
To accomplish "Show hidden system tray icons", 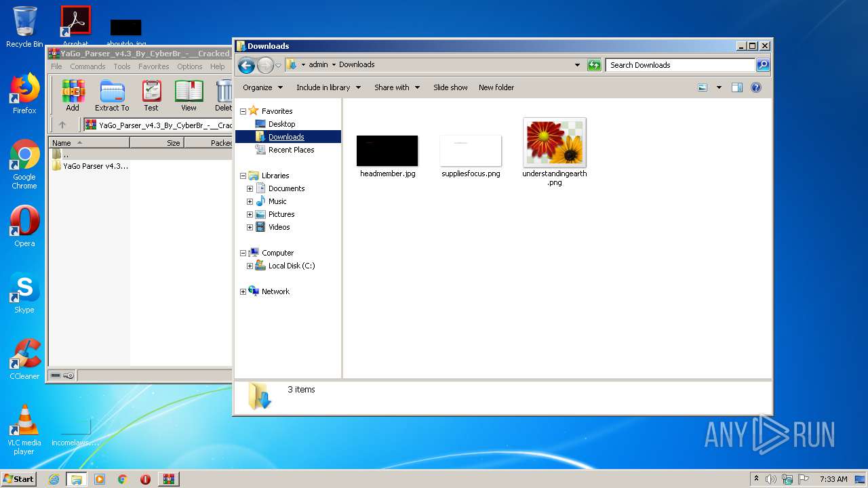I will pos(756,479).
